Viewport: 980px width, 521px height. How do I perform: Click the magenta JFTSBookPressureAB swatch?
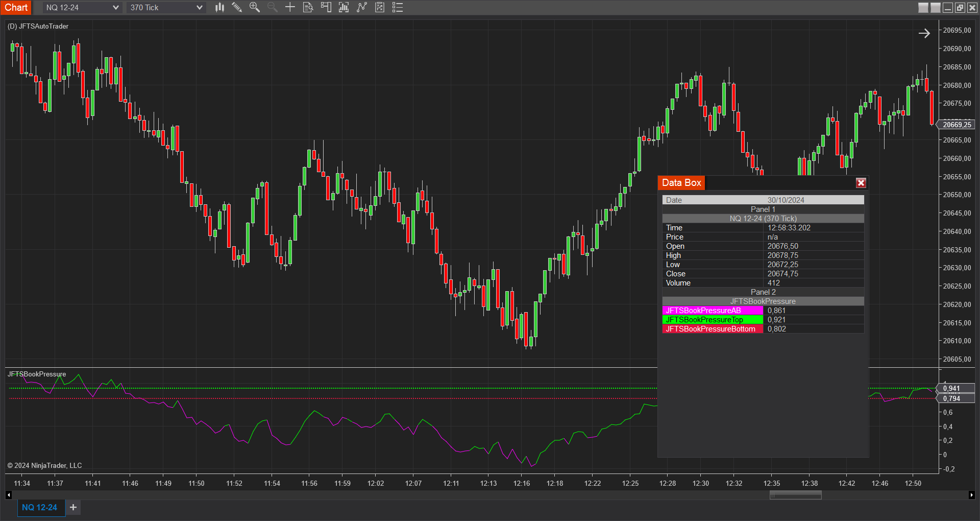pyautogui.click(x=712, y=311)
